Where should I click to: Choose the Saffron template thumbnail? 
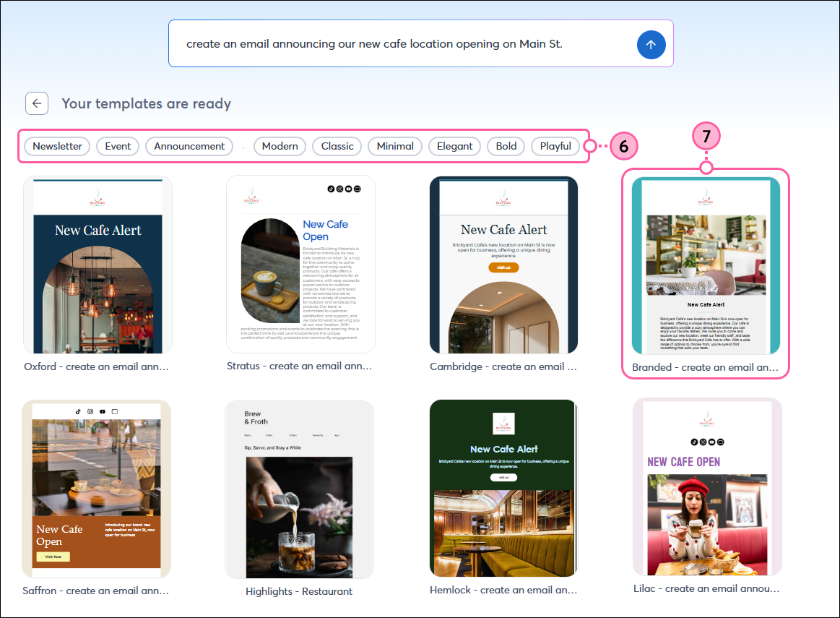[x=97, y=489]
